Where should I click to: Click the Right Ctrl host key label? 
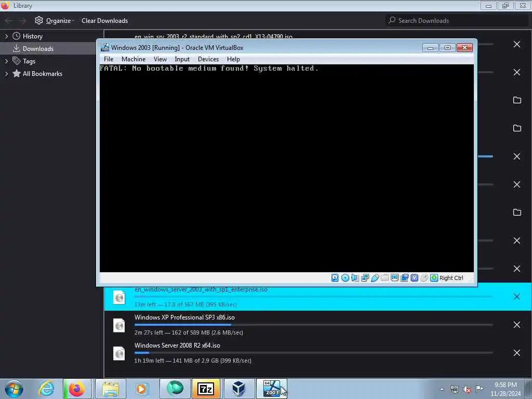point(451,278)
